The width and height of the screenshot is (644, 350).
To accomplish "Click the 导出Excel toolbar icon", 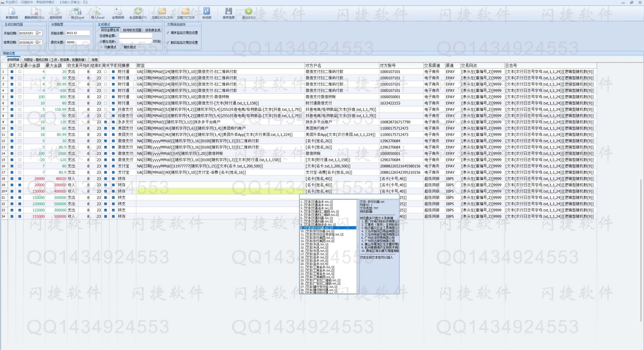I will pos(77,11).
